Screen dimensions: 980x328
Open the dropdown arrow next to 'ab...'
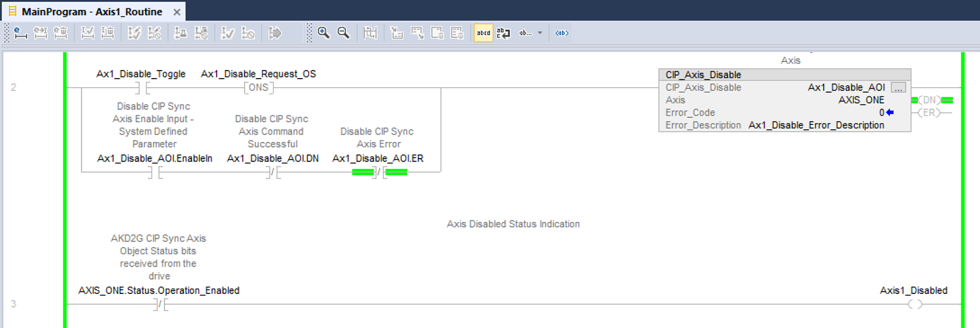(x=539, y=33)
